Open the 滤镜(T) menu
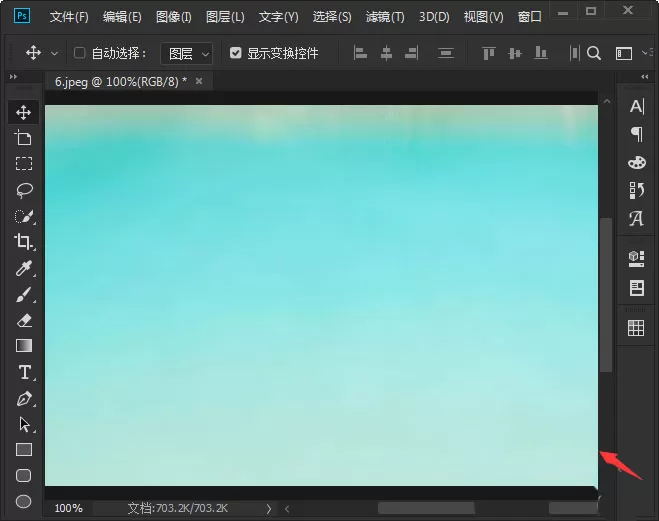The image size is (659, 521). (385, 17)
